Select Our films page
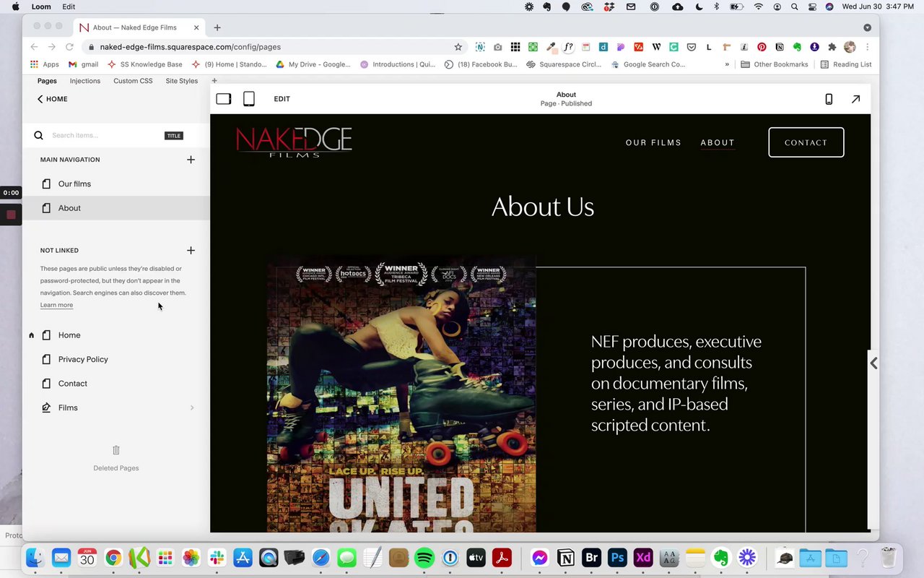 point(116,184)
